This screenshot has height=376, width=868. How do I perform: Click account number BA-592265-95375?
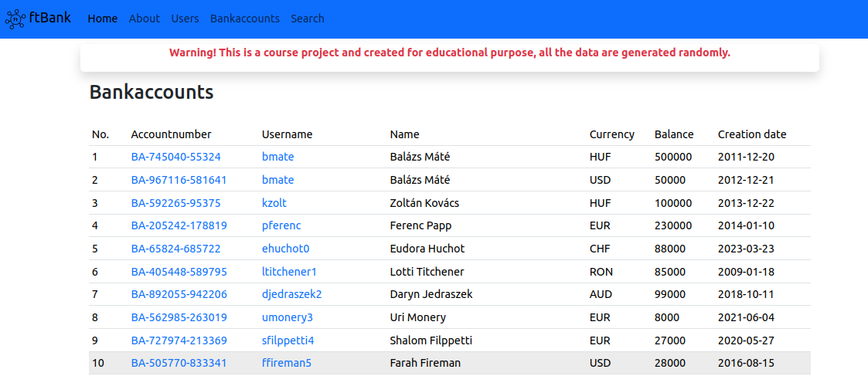tap(176, 203)
